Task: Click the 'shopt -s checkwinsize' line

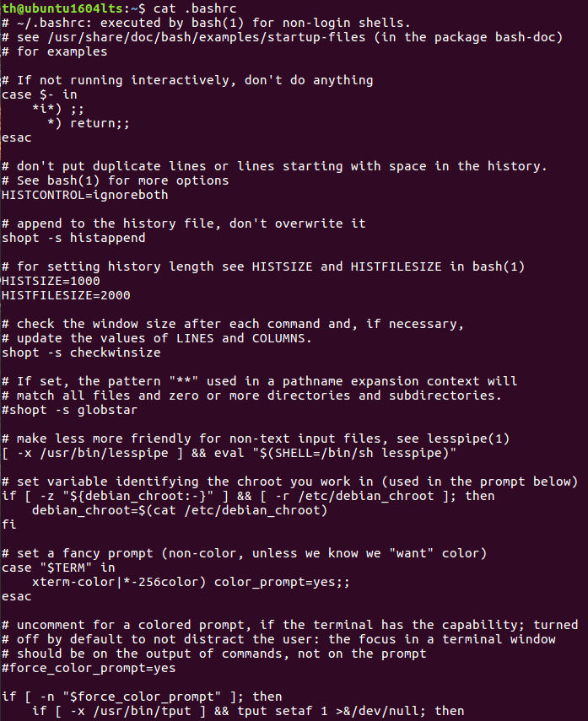Action: (81, 352)
